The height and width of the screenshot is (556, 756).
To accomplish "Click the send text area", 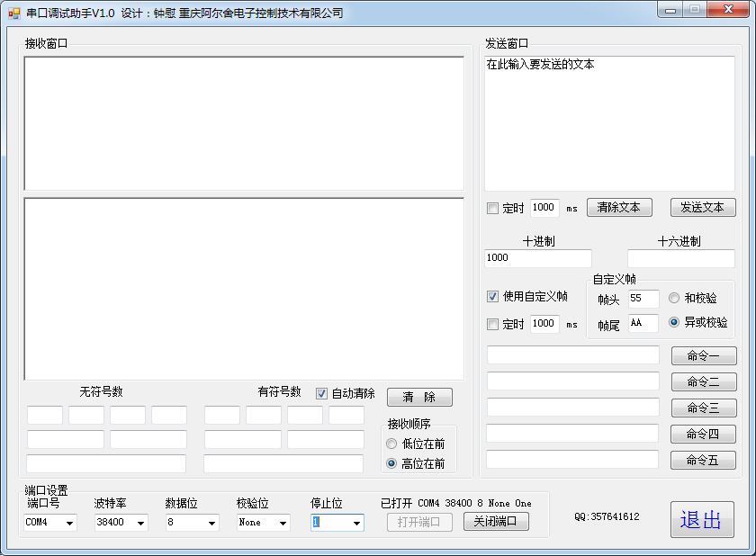I will pyautogui.click(x=609, y=123).
